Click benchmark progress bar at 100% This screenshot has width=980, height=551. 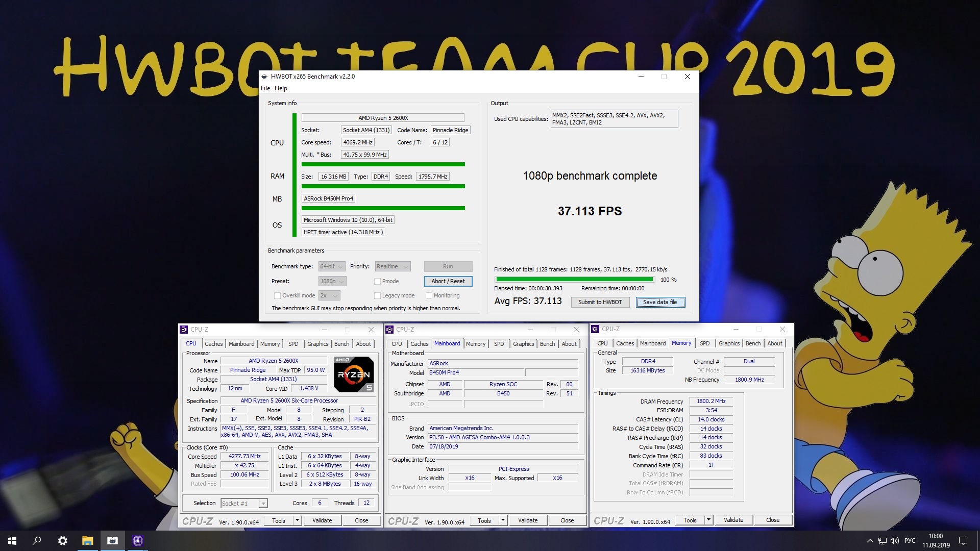[574, 280]
